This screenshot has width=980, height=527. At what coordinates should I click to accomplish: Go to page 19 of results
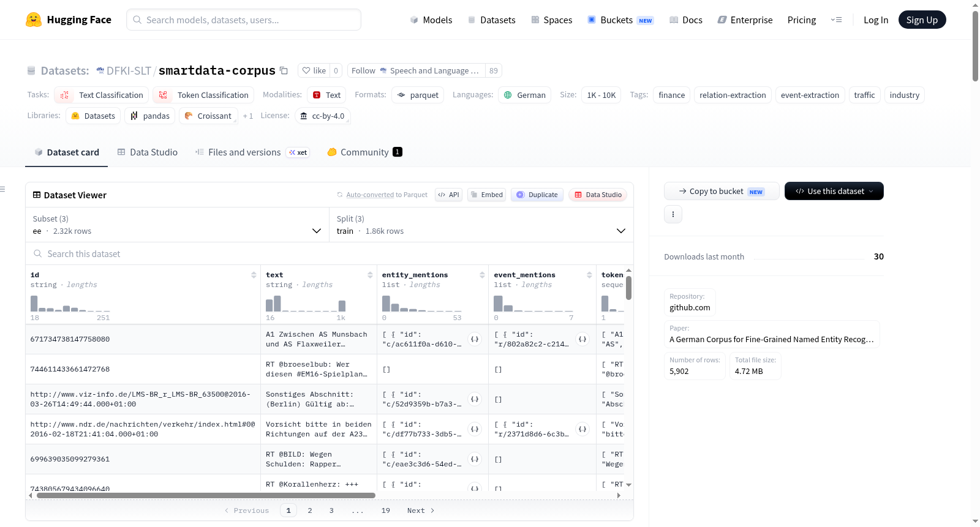pyautogui.click(x=386, y=510)
